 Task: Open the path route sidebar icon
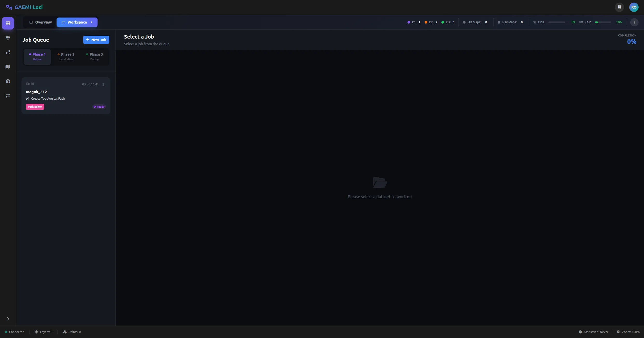[8, 52]
